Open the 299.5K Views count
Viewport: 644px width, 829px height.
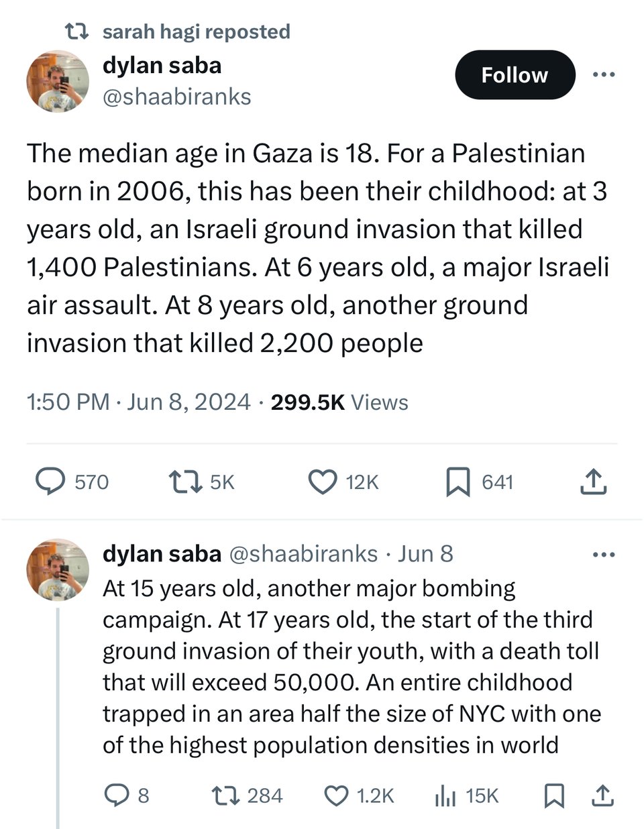(339, 402)
